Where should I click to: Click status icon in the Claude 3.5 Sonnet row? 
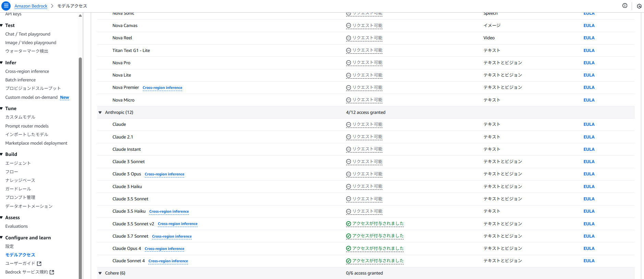pyautogui.click(x=349, y=199)
